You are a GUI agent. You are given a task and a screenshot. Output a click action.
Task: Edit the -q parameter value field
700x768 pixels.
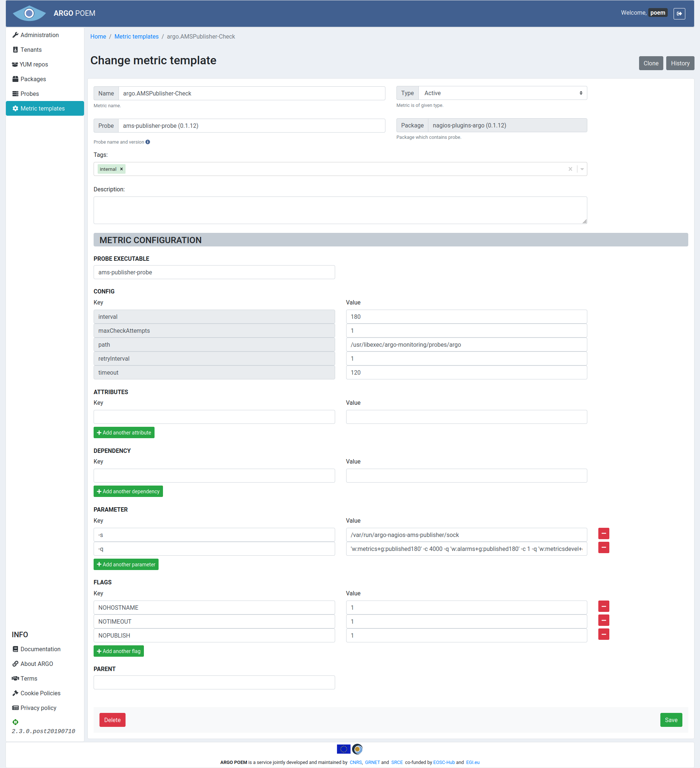(466, 549)
